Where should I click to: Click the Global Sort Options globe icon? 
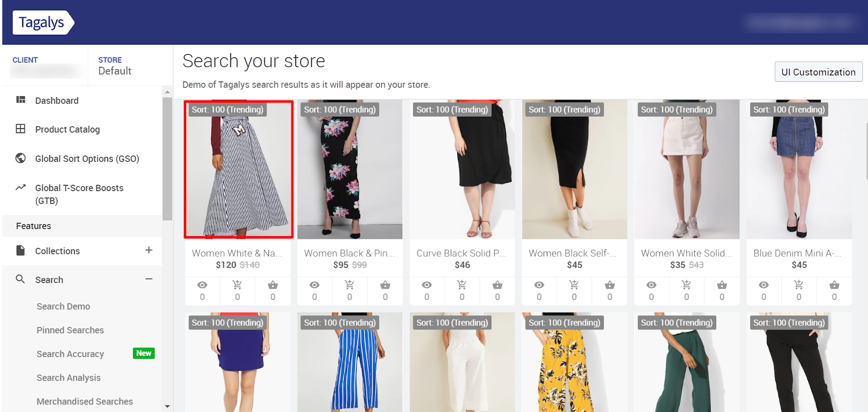(x=21, y=158)
